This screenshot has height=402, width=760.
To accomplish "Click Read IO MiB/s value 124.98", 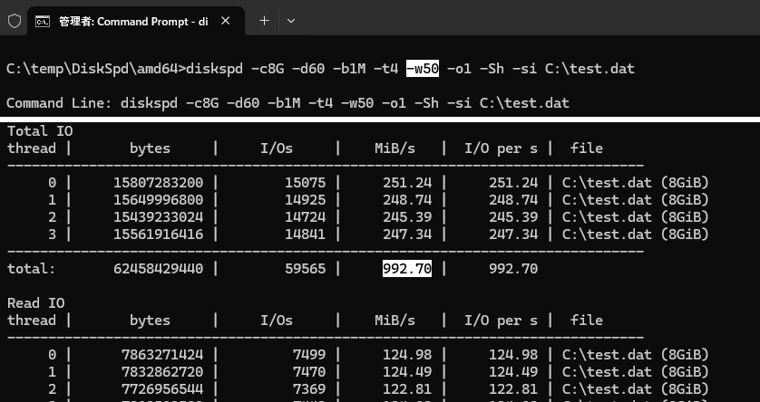I will tap(407, 355).
